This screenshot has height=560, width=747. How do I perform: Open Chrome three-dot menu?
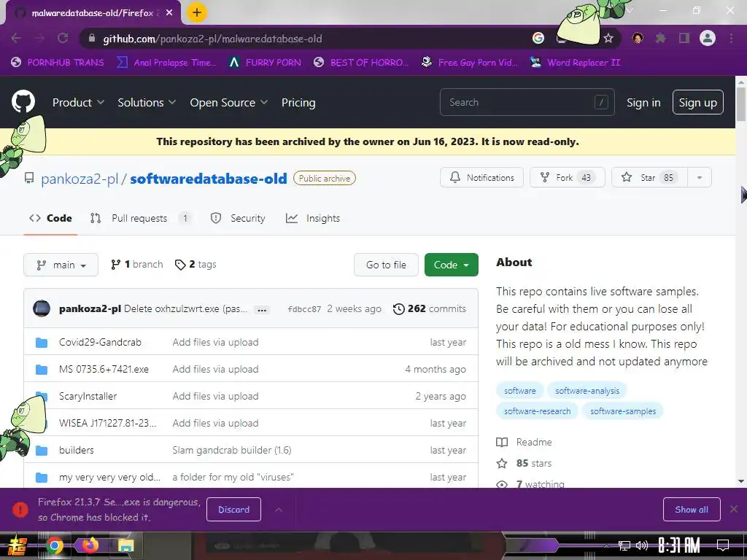coord(731,38)
